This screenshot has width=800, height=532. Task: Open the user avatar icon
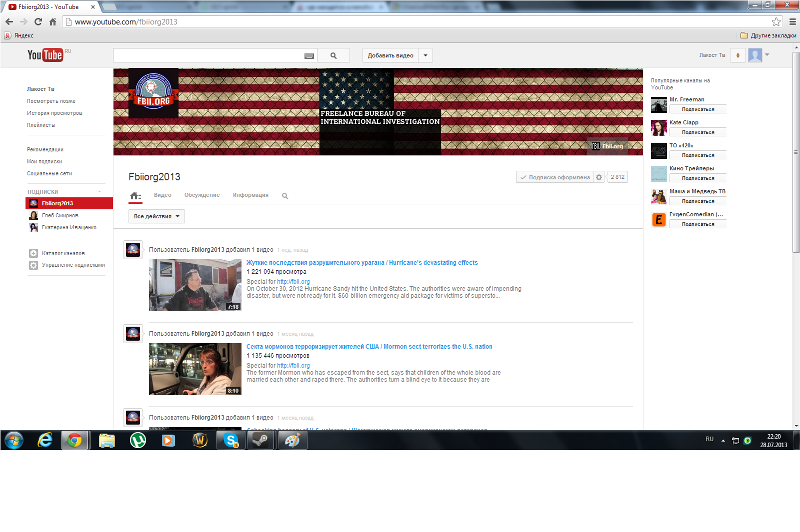click(755, 55)
